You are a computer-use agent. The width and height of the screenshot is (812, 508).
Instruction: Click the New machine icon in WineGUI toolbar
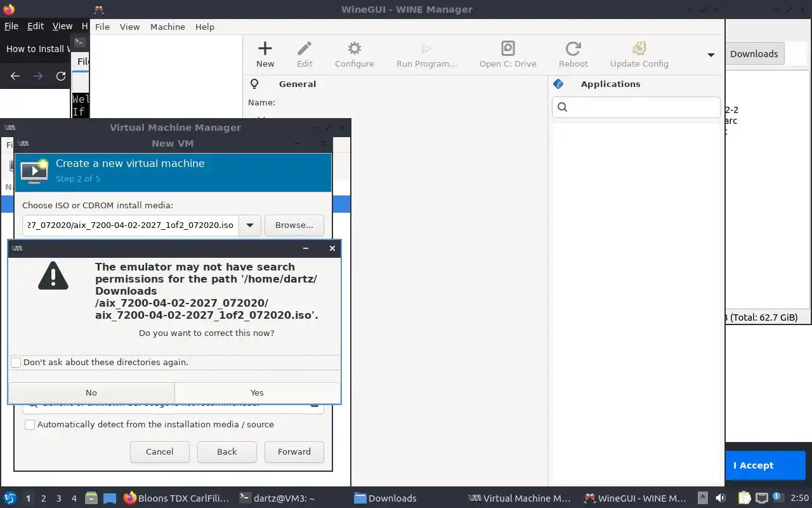[x=265, y=49]
